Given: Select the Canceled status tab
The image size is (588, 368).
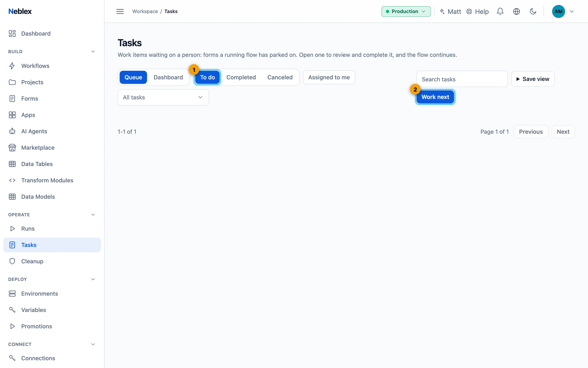Looking at the screenshot, I should click(x=280, y=77).
